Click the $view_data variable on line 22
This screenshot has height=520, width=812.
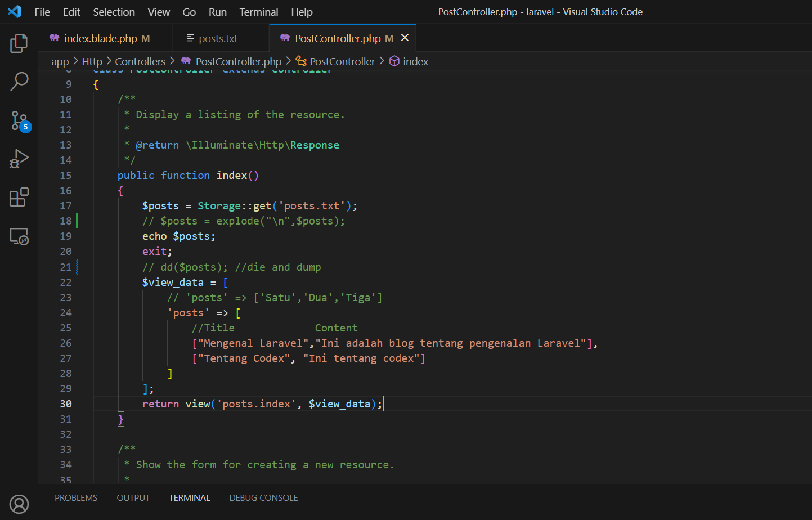tap(173, 283)
